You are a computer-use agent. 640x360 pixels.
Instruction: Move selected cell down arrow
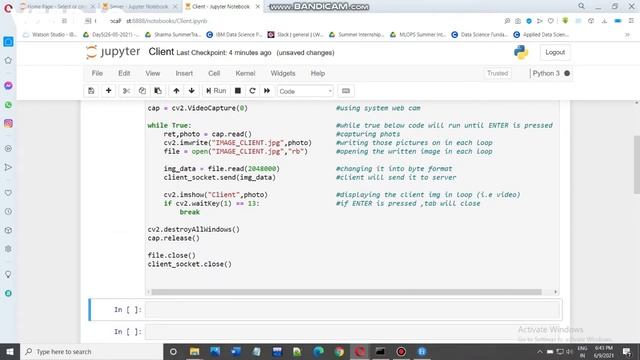191,91
